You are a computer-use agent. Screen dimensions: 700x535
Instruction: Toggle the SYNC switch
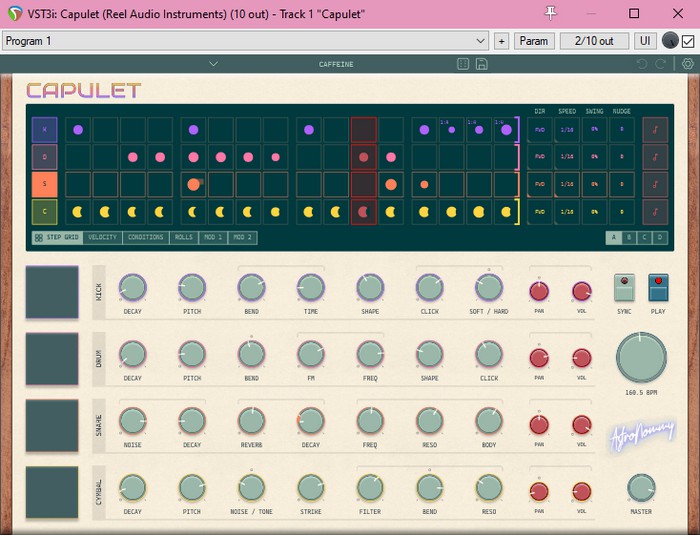click(x=624, y=288)
